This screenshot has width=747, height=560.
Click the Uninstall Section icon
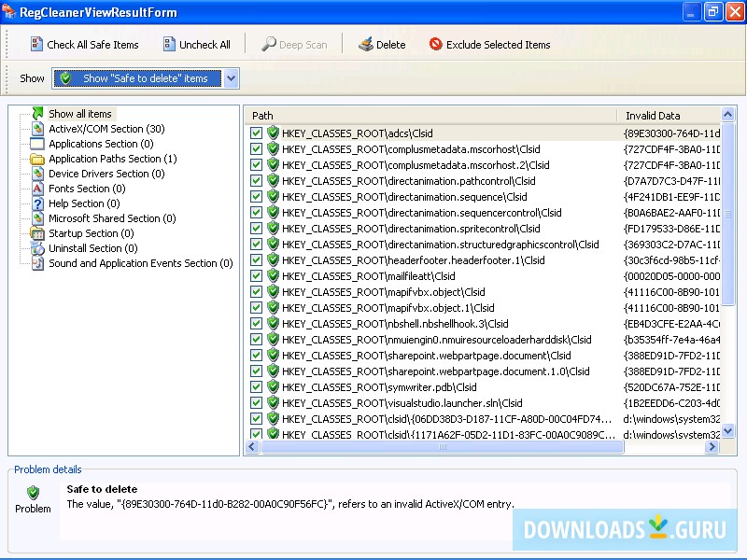click(37, 248)
